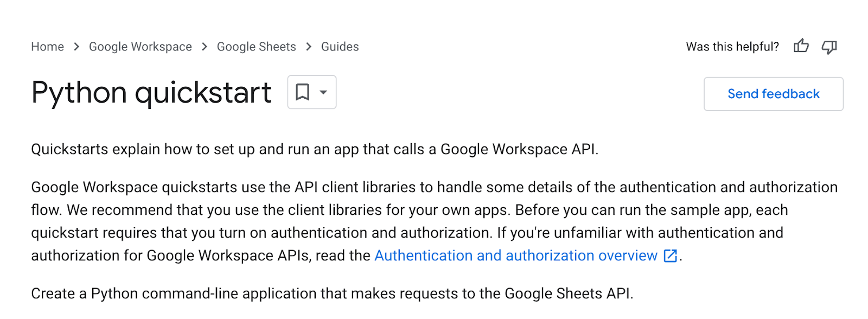Go to Home breadcrumb
Screen dimensions: 868x319
[48, 47]
